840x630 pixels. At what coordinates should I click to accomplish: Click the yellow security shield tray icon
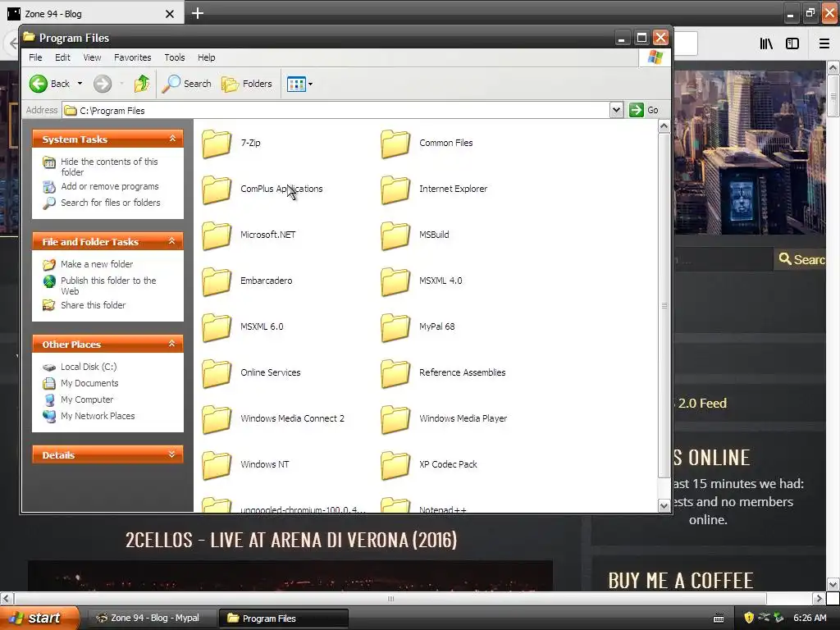(749, 618)
